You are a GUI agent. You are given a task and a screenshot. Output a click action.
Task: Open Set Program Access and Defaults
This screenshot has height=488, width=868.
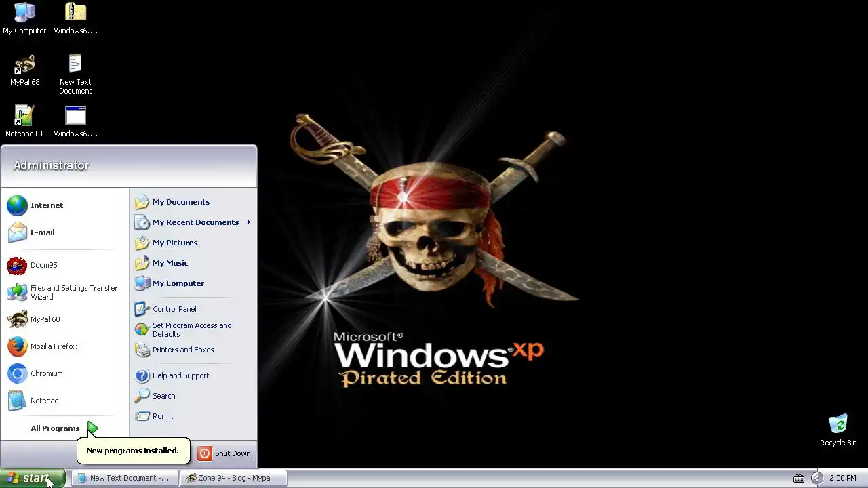(193, 329)
